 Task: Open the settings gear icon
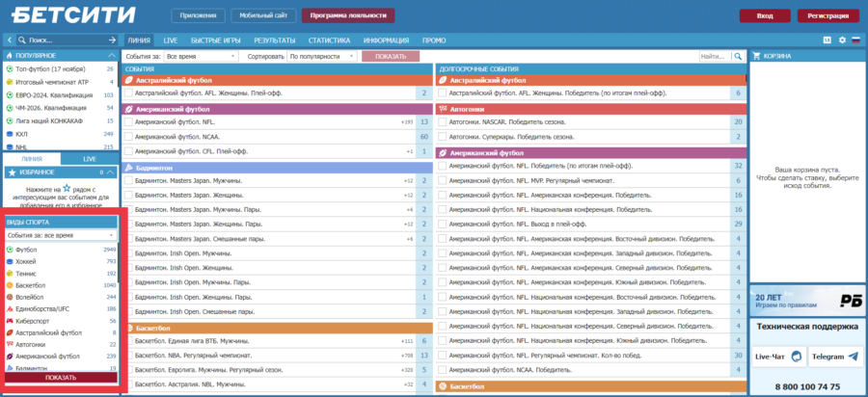842,40
